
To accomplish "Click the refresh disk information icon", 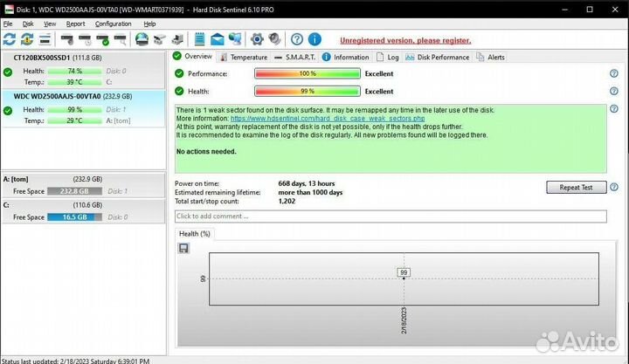I will pyautogui.click(x=10, y=39).
